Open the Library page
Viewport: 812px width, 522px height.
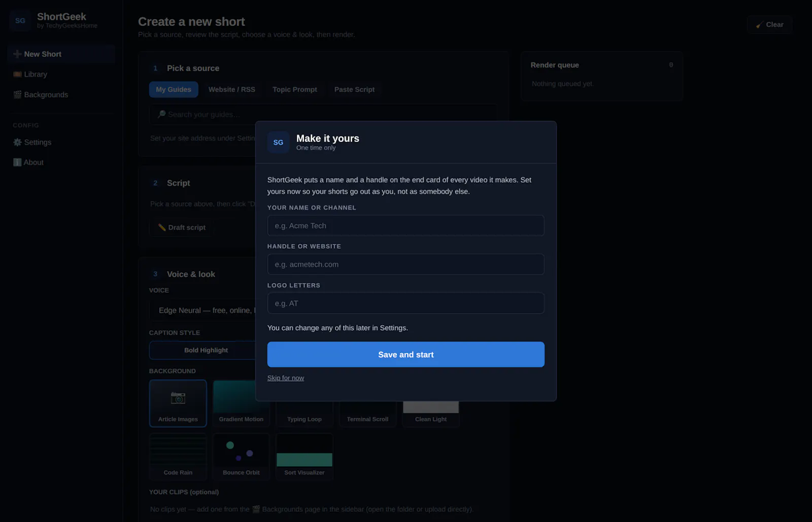pos(61,75)
